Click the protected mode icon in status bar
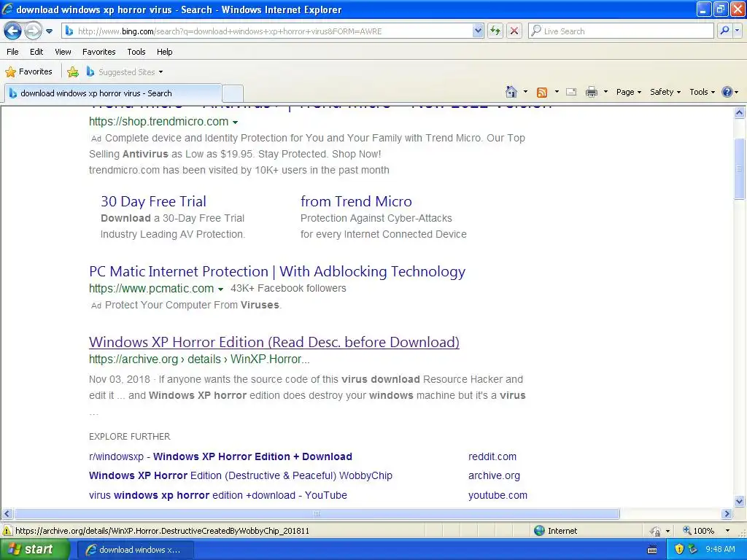747x560 pixels. coord(656,531)
